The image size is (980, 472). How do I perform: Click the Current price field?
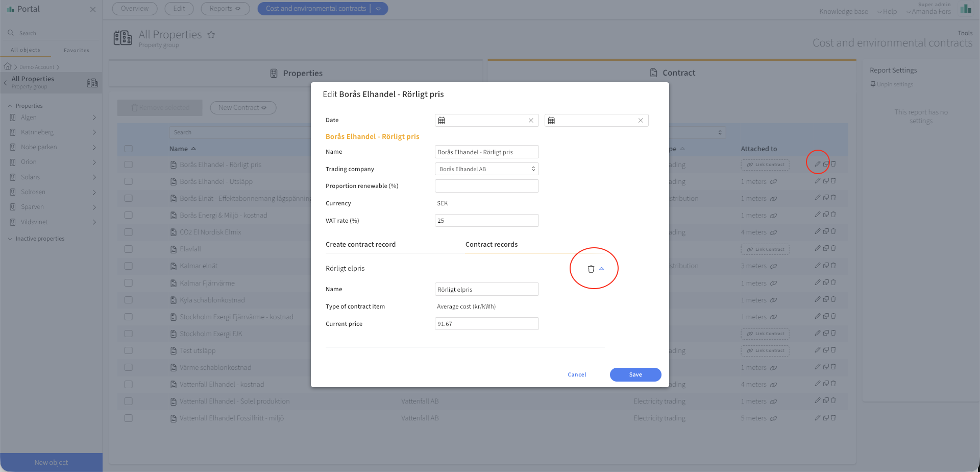coord(486,324)
